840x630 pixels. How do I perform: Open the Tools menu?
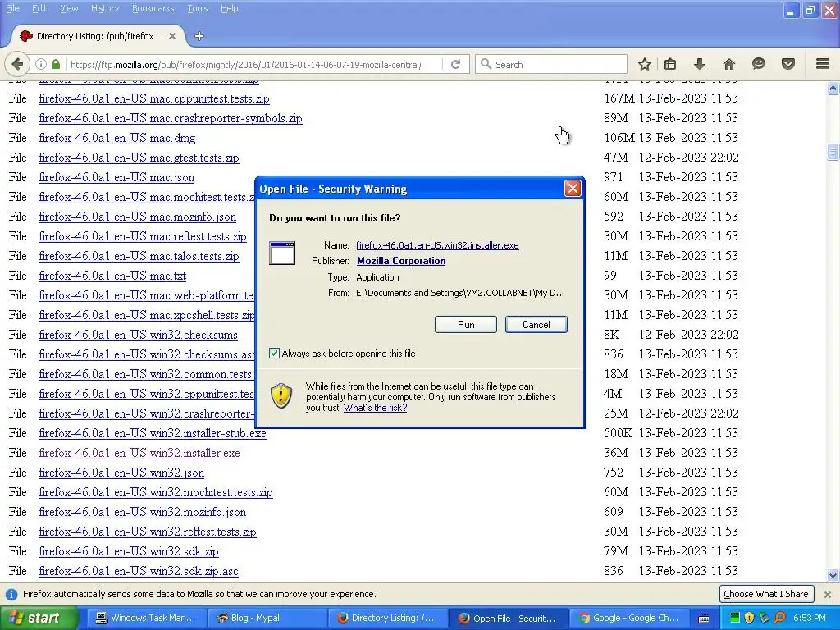197,8
